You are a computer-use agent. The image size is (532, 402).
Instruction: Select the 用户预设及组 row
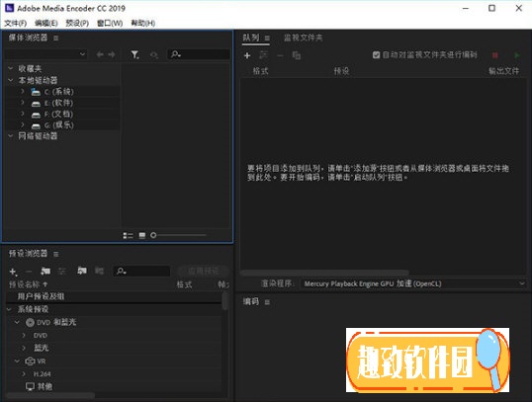114,296
